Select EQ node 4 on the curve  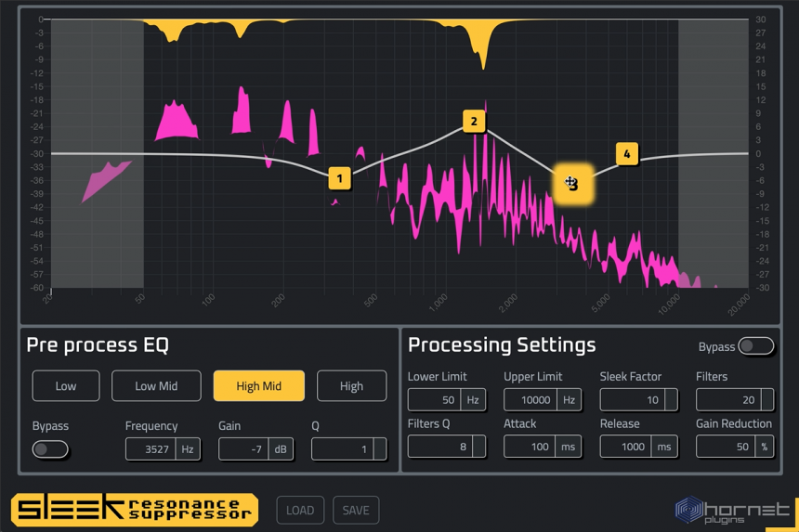pos(627,154)
